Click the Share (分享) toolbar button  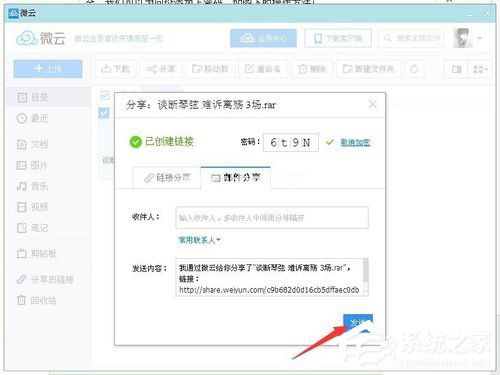(x=161, y=69)
